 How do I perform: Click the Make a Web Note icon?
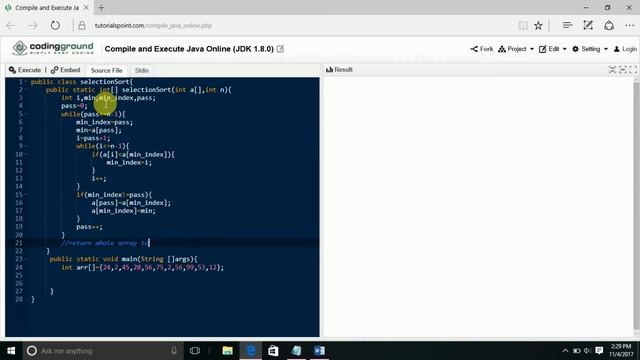[x=588, y=26]
